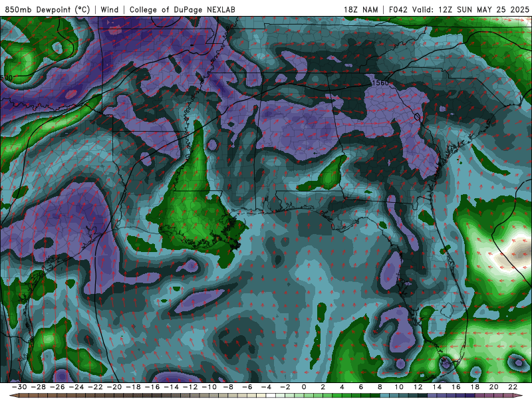
Task: Click the "1560" height contour label
Action: (x=380, y=82)
